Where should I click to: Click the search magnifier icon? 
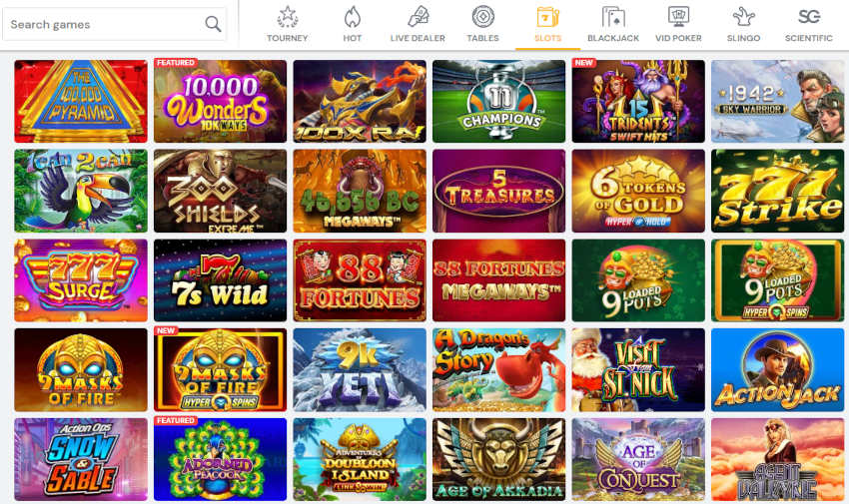[213, 24]
